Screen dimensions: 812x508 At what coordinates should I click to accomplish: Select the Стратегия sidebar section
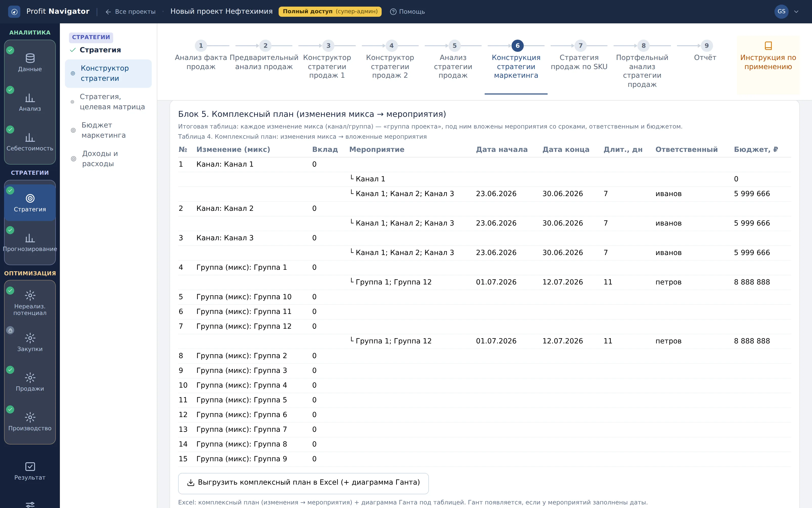click(30, 203)
